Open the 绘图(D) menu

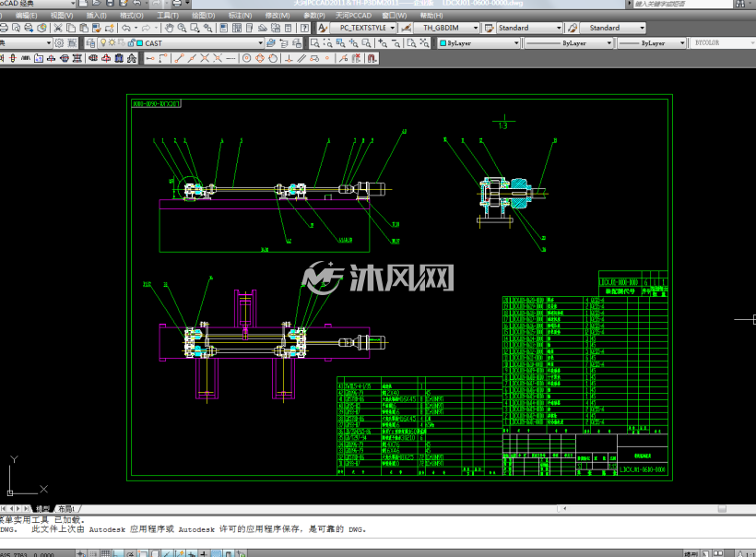point(203,16)
